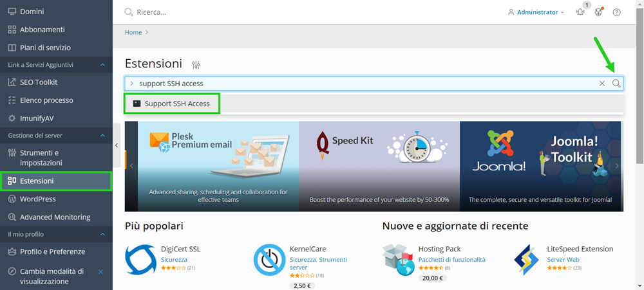Click the KernelCare 2,50 € price badge
Image resolution: width=644 pixels, height=290 pixels.
tap(302, 286)
